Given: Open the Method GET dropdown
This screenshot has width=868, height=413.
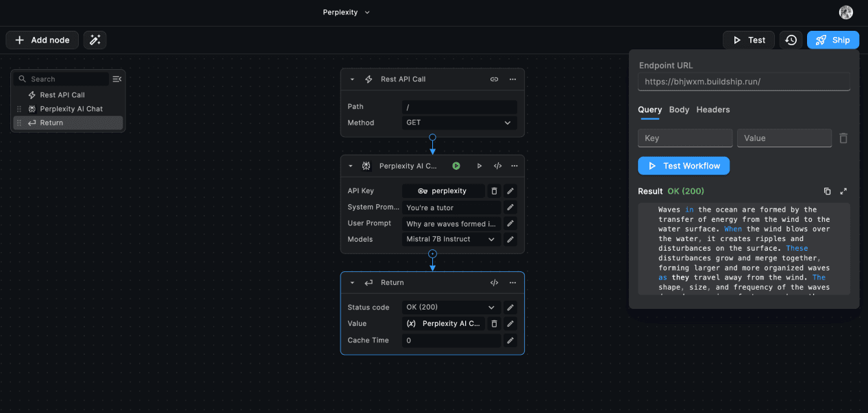Looking at the screenshot, I should click(x=459, y=123).
